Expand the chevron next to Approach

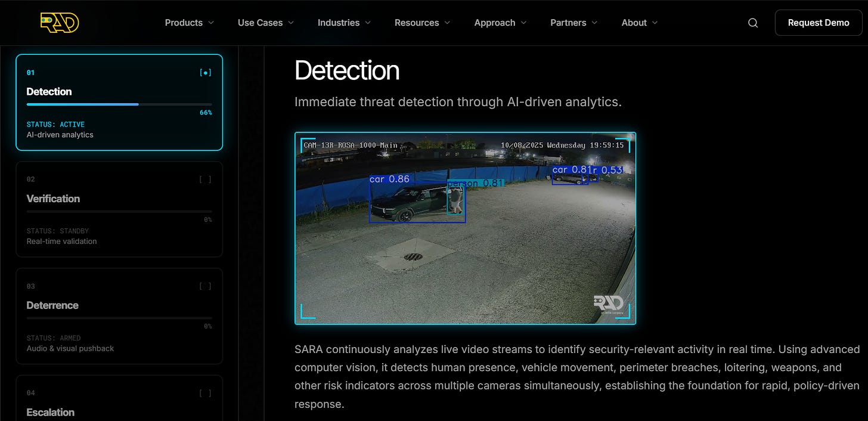[x=523, y=23]
